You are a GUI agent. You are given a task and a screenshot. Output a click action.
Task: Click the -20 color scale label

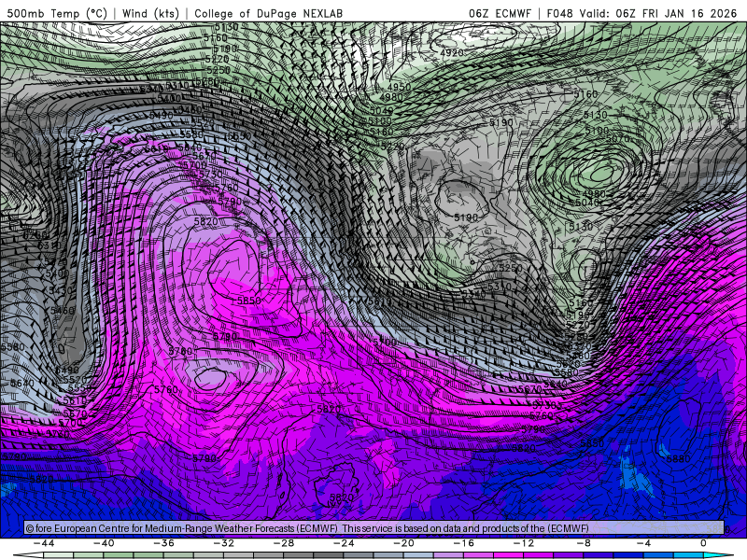click(x=404, y=543)
